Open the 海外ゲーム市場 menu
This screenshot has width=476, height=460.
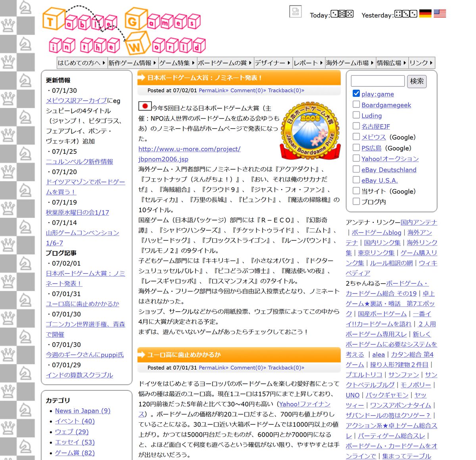tap(350, 63)
